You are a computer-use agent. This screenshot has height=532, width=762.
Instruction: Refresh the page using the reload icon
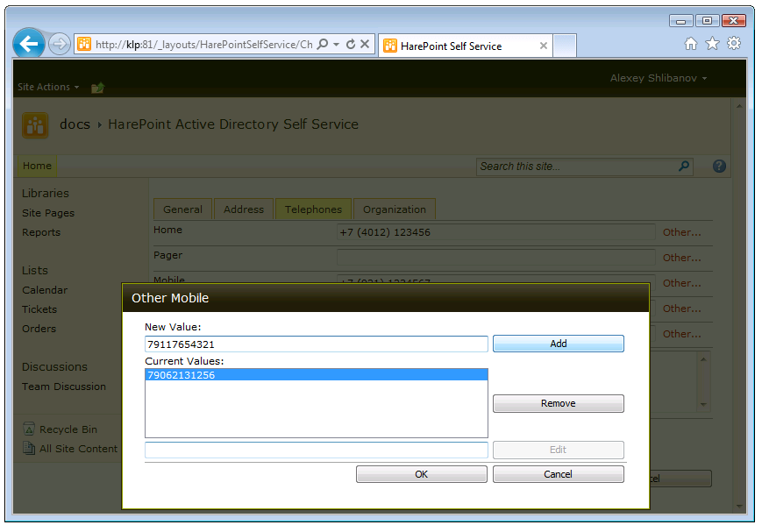pos(351,44)
